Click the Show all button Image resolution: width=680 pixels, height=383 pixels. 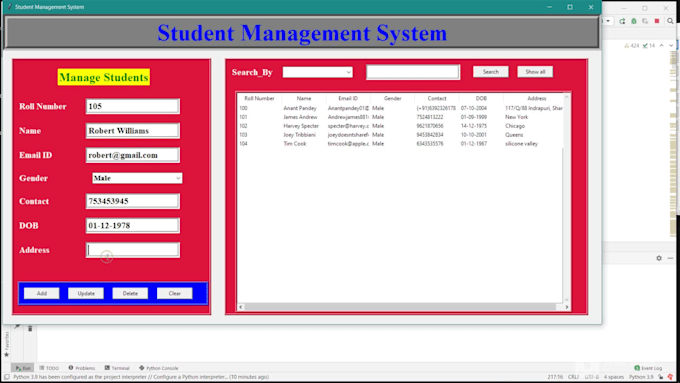pyautogui.click(x=535, y=72)
